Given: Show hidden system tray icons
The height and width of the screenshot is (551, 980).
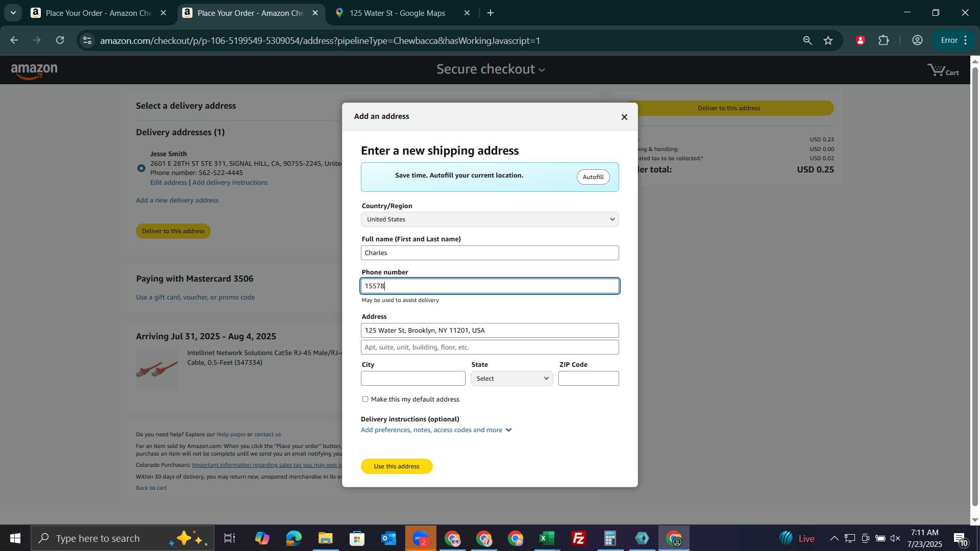Looking at the screenshot, I should (x=834, y=538).
